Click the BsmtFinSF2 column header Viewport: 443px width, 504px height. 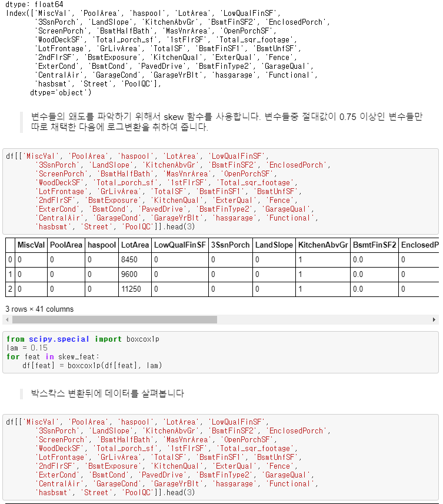[x=375, y=245]
